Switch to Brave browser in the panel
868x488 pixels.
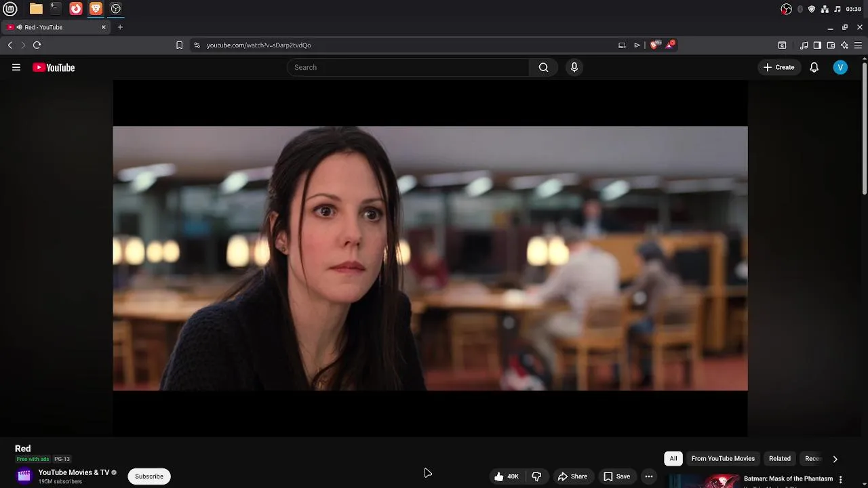96,9
